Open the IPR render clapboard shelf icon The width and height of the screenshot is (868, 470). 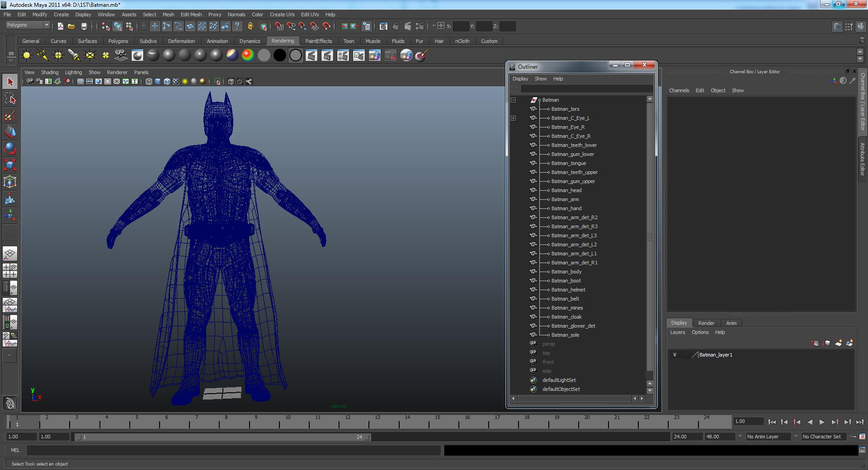pyautogui.click(x=327, y=56)
